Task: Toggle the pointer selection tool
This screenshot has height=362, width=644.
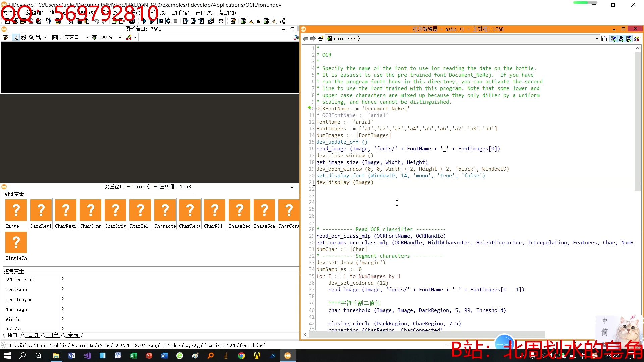Action: [x=16, y=37]
